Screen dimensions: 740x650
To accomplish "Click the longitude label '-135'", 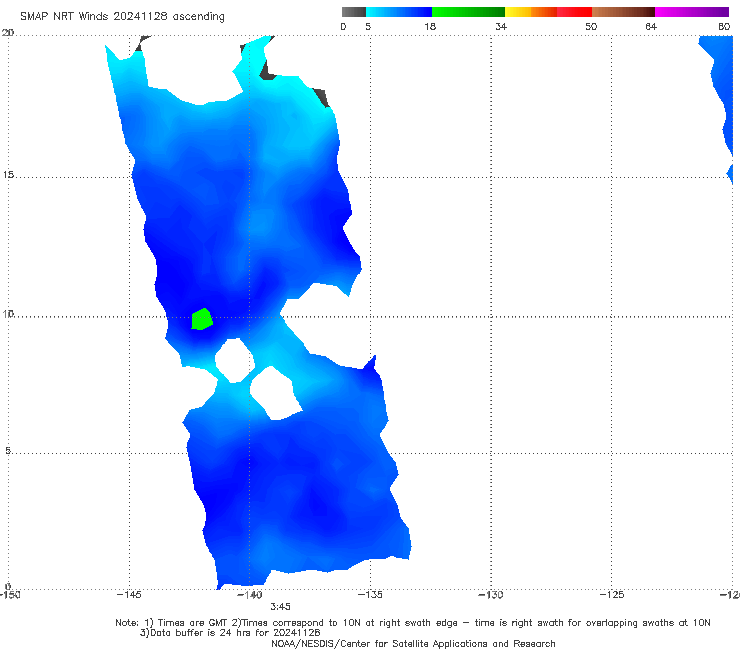I will tap(370, 595).
